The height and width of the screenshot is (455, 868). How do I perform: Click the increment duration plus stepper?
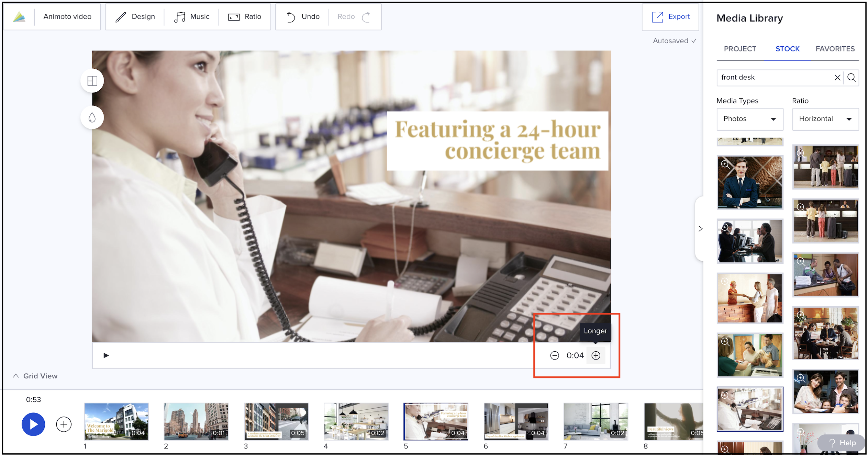pos(596,356)
